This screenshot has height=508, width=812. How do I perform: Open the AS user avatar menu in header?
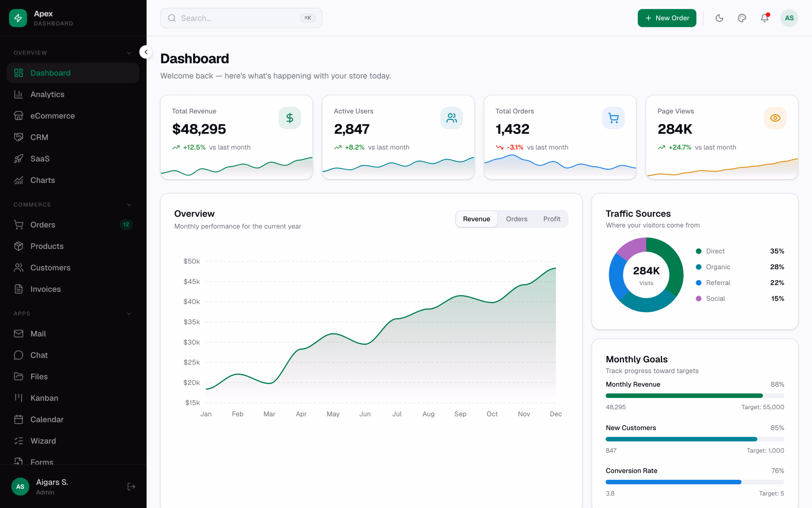point(789,18)
